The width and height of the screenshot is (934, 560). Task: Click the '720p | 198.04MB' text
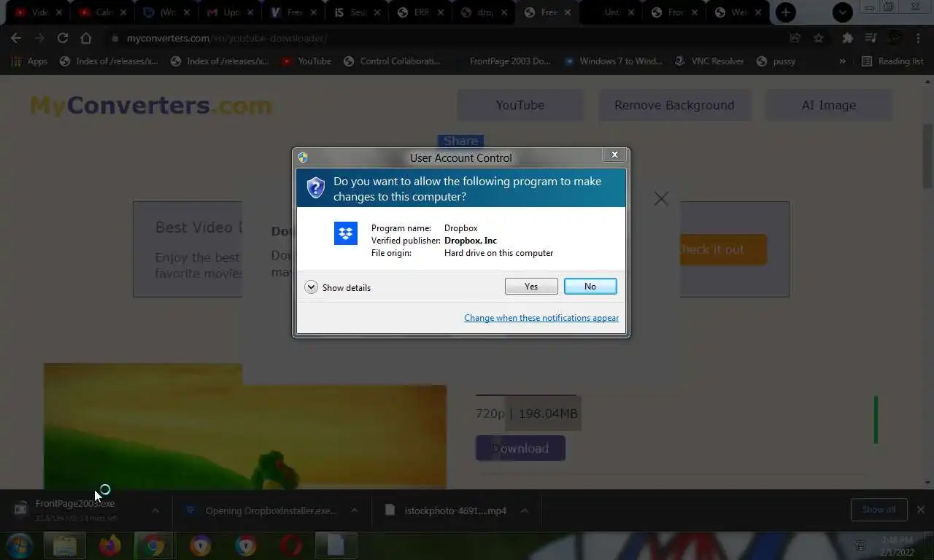point(527,413)
